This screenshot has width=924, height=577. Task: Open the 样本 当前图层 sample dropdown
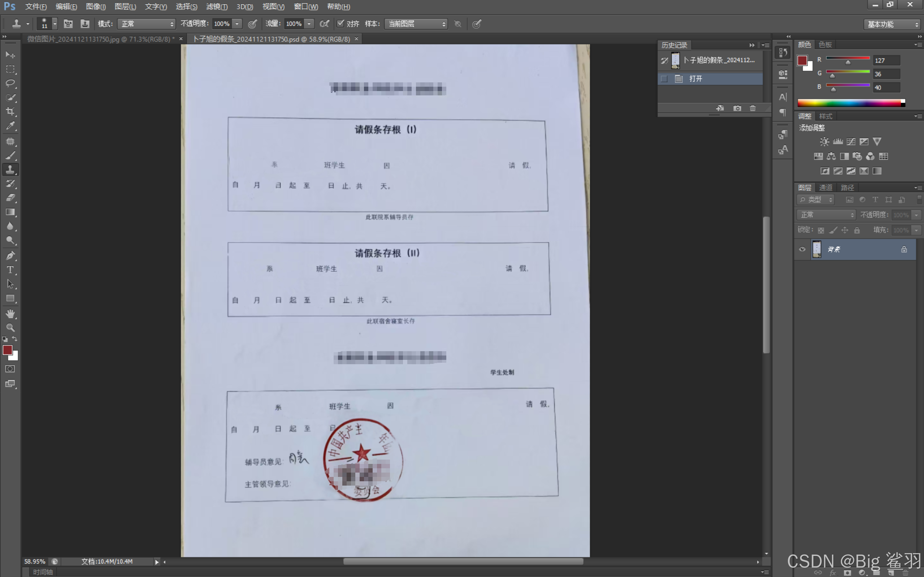click(x=416, y=24)
